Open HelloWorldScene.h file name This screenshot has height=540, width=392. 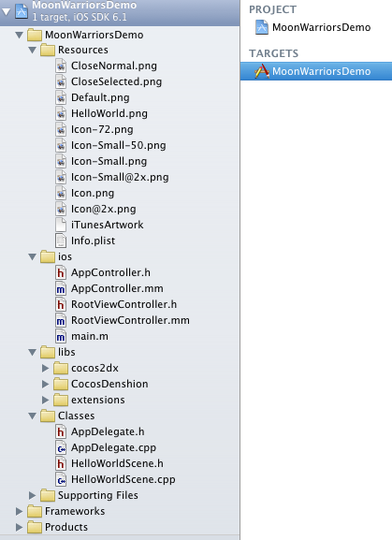coord(117,463)
